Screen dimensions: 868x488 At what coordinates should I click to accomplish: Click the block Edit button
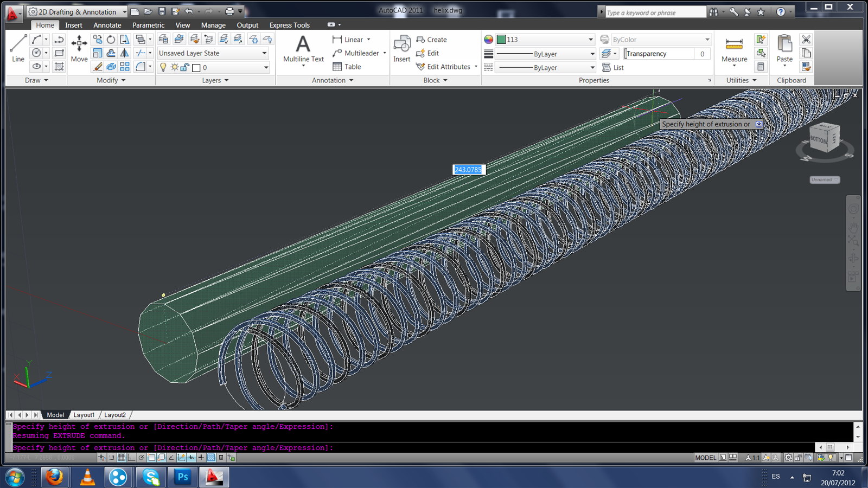(427, 53)
